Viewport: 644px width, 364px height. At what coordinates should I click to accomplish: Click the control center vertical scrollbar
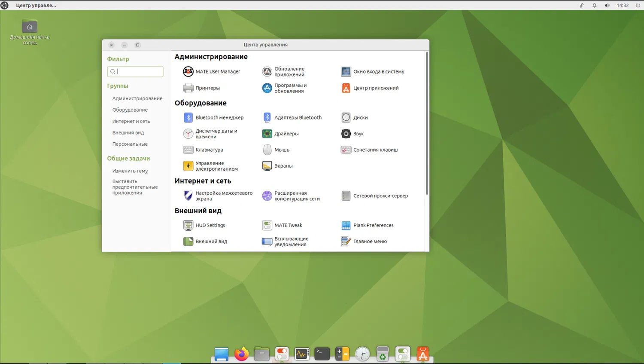pyautogui.click(x=427, y=123)
